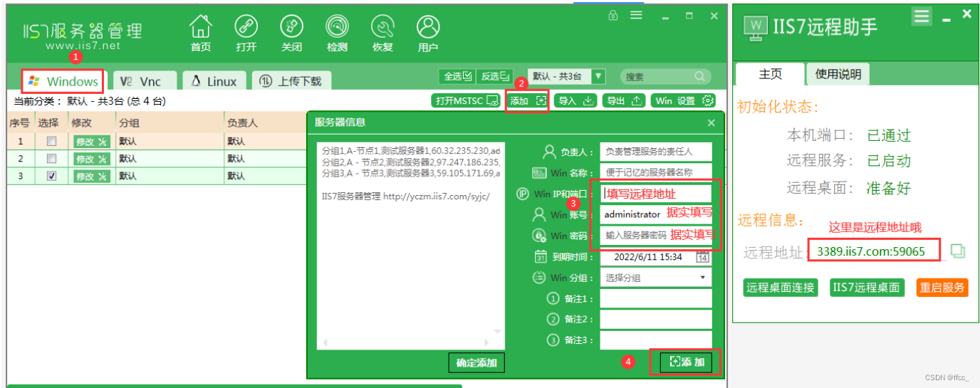Screen dimensions: 980x388
Task: Click the Win IP和端口 input field
Action: [656, 193]
